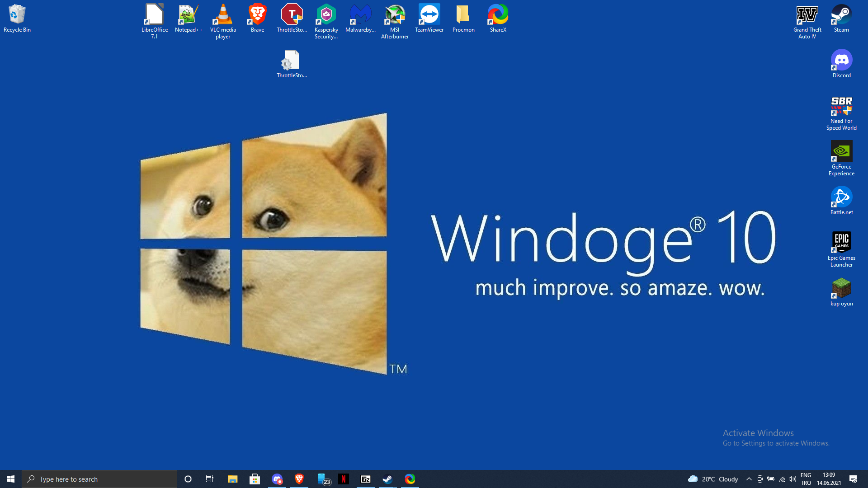Screen dimensions: 868x488
Task: Open the Wi-Fi network flyout
Action: 782,479
